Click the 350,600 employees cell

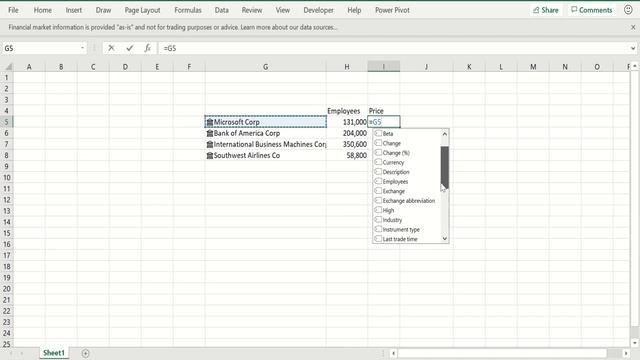(x=347, y=144)
